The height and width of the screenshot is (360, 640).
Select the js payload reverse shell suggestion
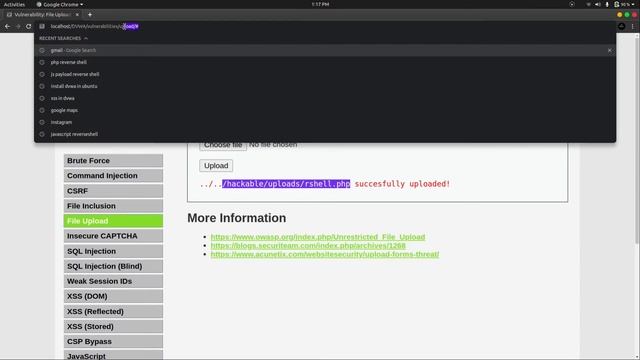click(x=325, y=74)
